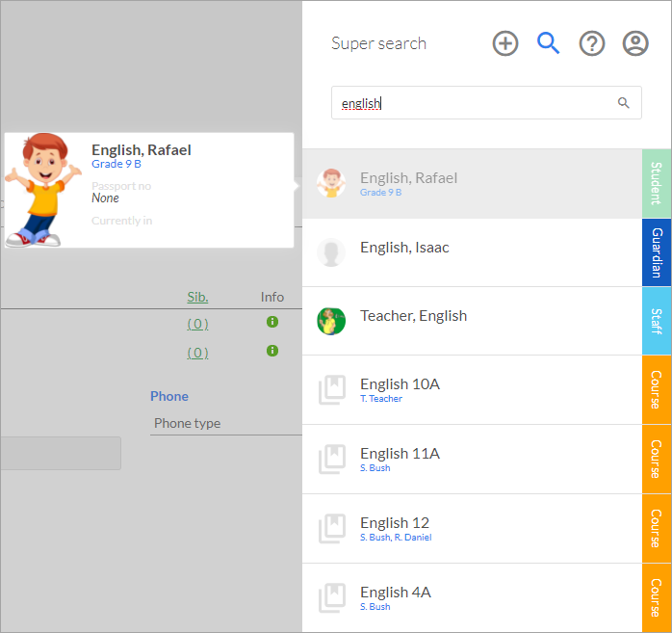Click T. Teacher under English 10A
This screenshot has height=633, width=672.
click(x=381, y=399)
